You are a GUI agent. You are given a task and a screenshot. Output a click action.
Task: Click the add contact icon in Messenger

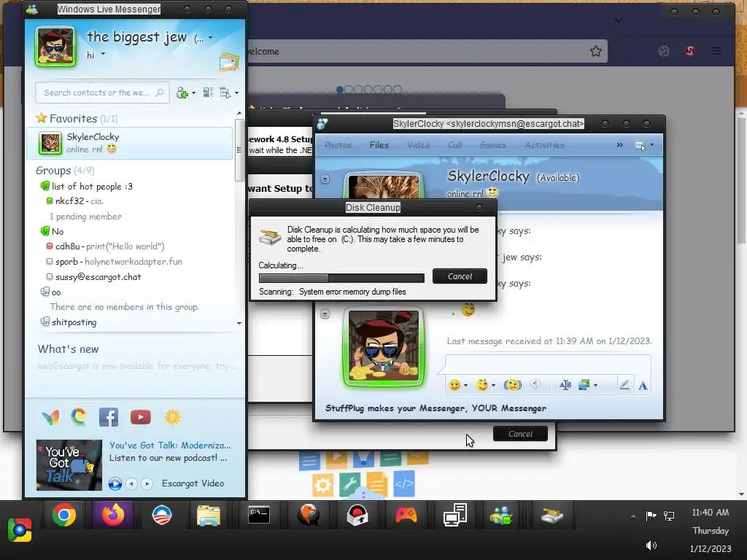click(182, 93)
